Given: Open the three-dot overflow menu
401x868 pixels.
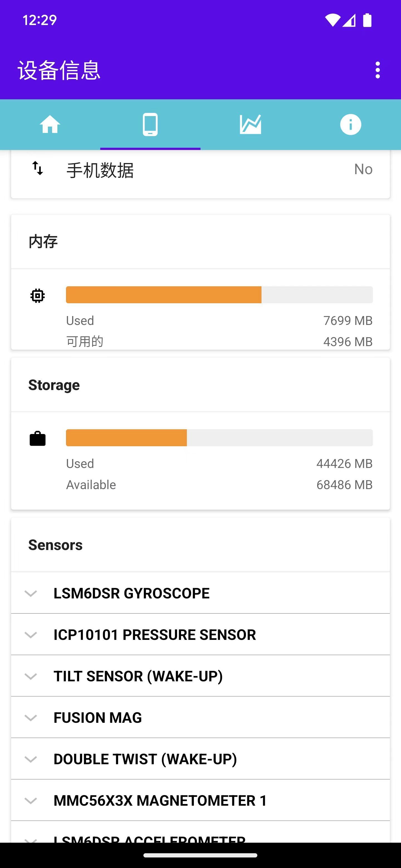Looking at the screenshot, I should coord(377,70).
